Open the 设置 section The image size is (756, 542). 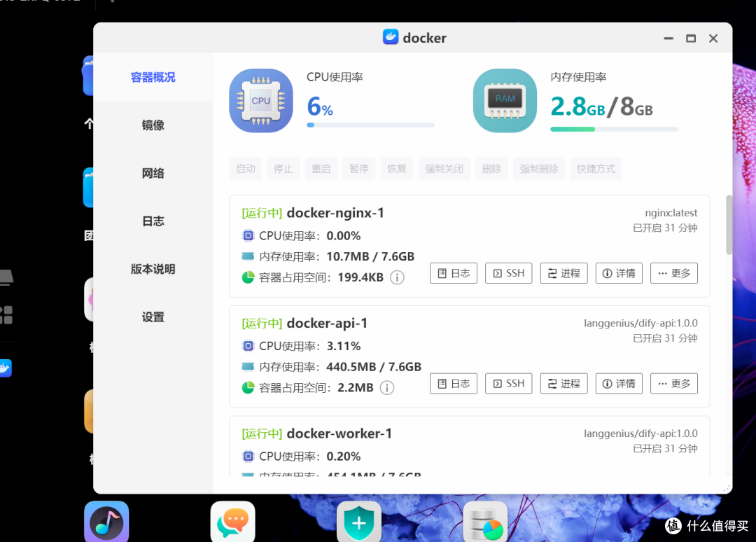point(153,317)
